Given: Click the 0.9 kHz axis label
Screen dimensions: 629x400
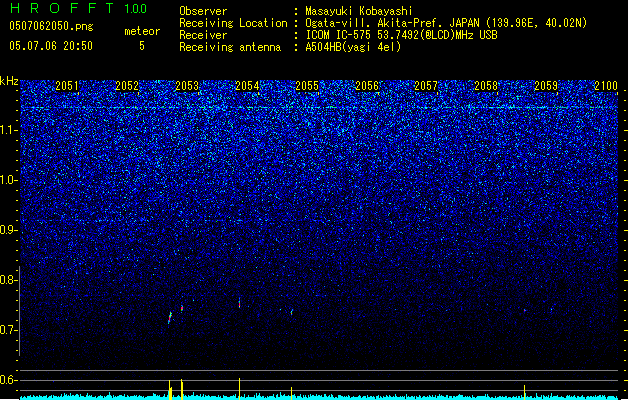Looking at the screenshot, I should (9, 230).
